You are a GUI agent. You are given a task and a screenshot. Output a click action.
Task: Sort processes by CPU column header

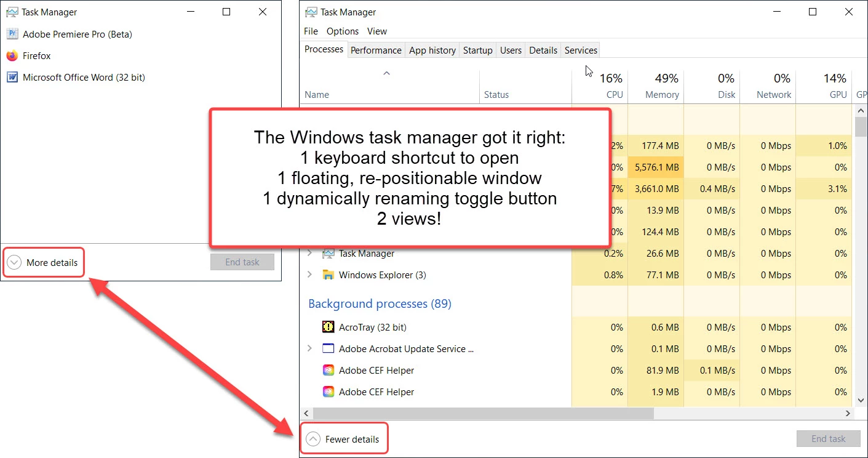(x=600, y=86)
